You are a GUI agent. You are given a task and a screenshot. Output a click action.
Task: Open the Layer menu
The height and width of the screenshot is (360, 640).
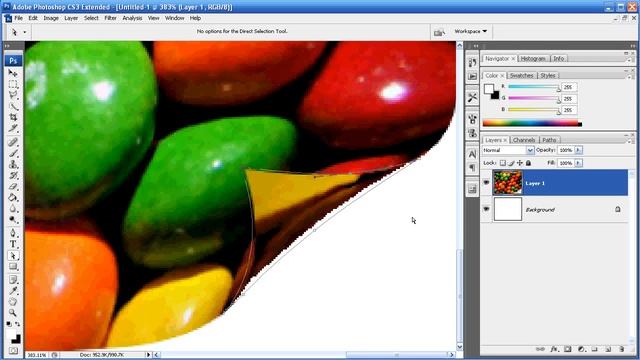click(x=71, y=18)
